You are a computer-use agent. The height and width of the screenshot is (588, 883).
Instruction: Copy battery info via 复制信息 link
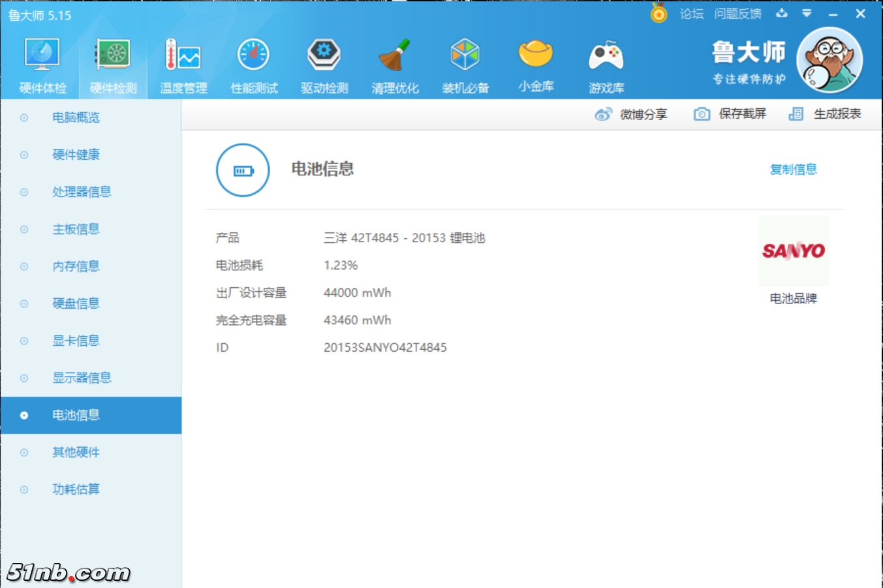[793, 169]
